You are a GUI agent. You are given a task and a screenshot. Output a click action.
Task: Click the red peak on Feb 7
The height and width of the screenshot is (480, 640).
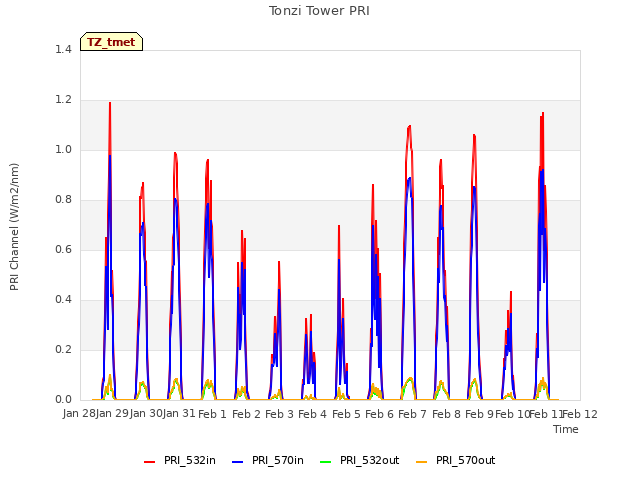409,127
